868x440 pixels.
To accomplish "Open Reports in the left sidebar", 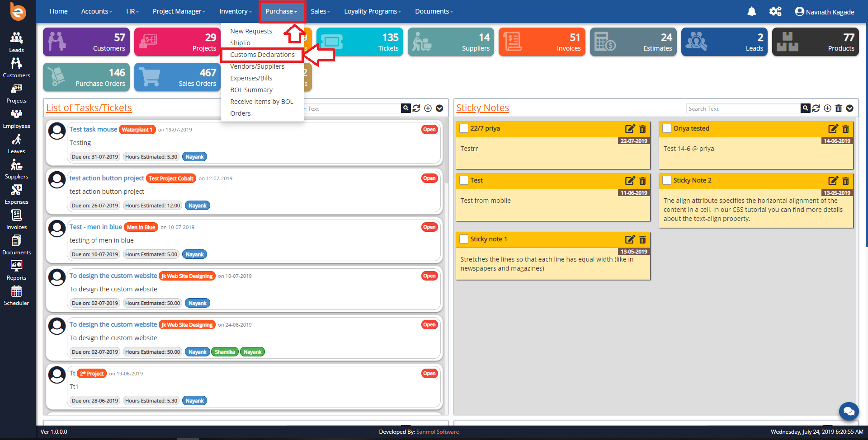I will 16,270.
